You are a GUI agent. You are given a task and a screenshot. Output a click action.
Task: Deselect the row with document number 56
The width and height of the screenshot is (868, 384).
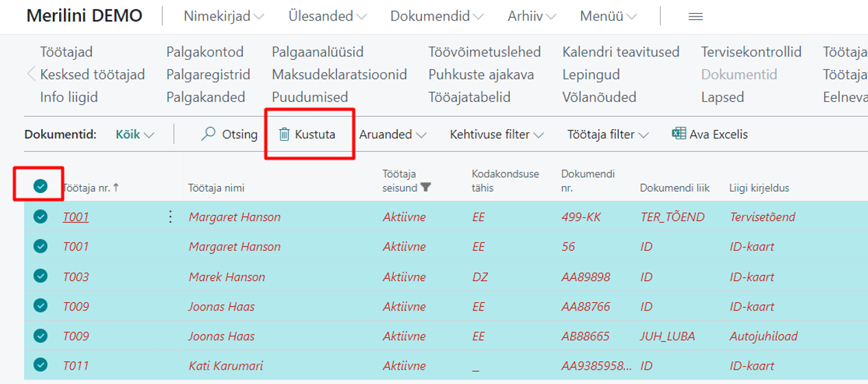coord(40,247)
